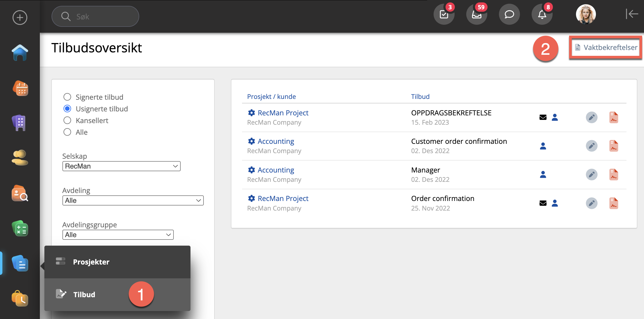Click envelope icon in Order confirmation row
This screenshot has width=644, height=319.
tap(543, 203)
